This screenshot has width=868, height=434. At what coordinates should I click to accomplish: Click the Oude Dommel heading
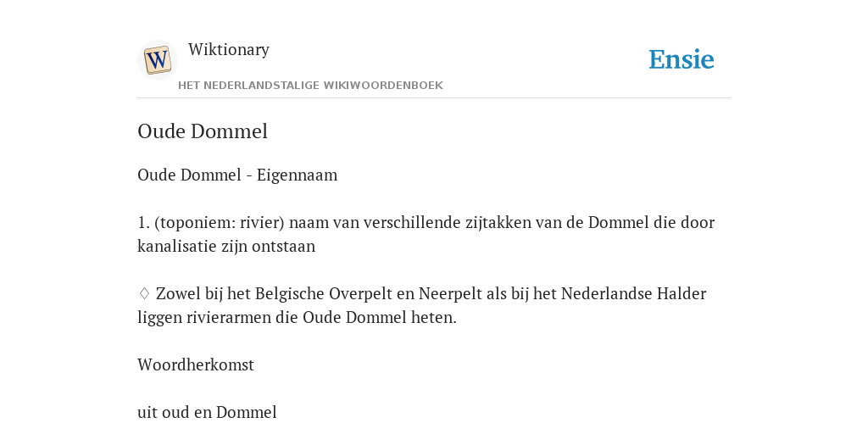pos(203,131)
